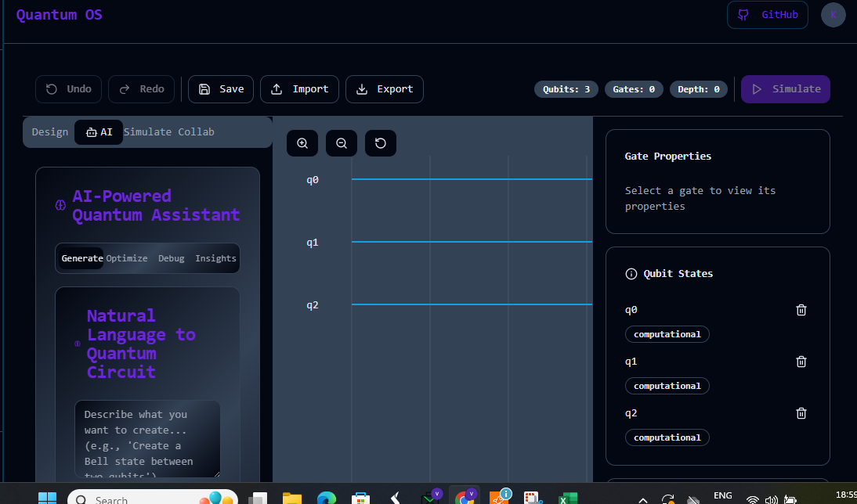The image size is (857, 504).
Task: Click the Qubits: 3 badge
Action: click(566, 89)
